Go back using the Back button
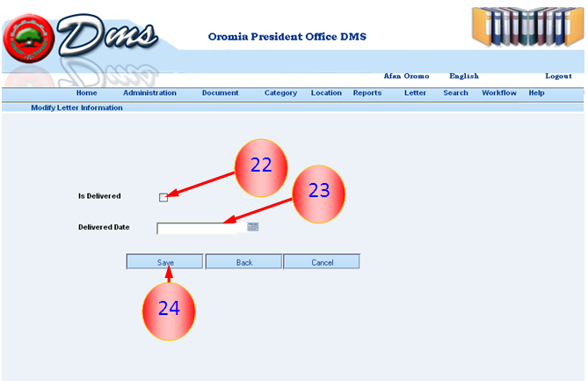 click(244, 262)
